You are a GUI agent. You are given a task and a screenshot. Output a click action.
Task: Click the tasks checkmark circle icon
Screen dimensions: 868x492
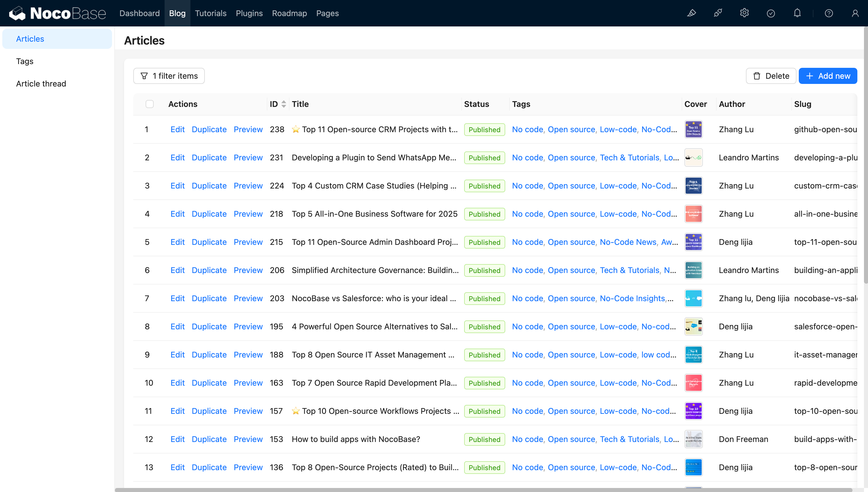click(x=771, y=13)
